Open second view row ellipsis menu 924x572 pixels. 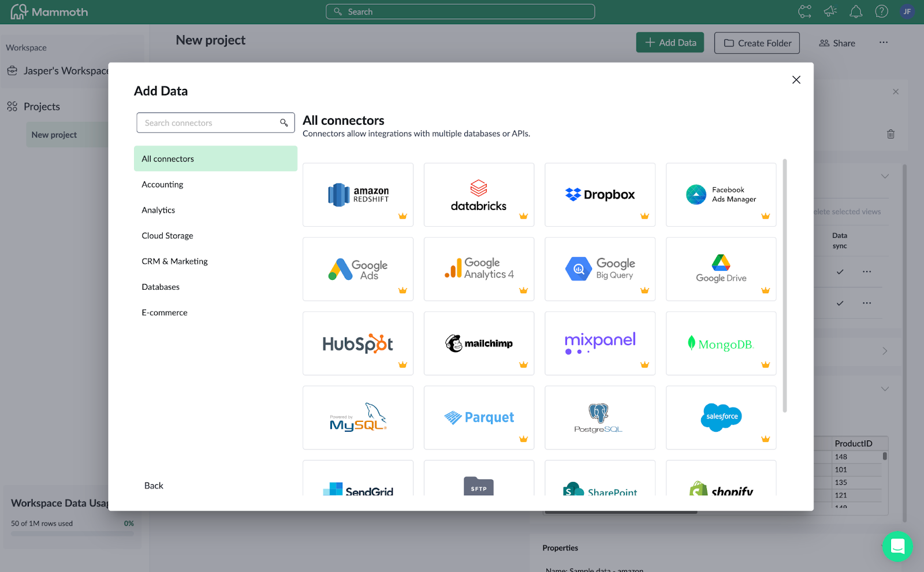867,303
